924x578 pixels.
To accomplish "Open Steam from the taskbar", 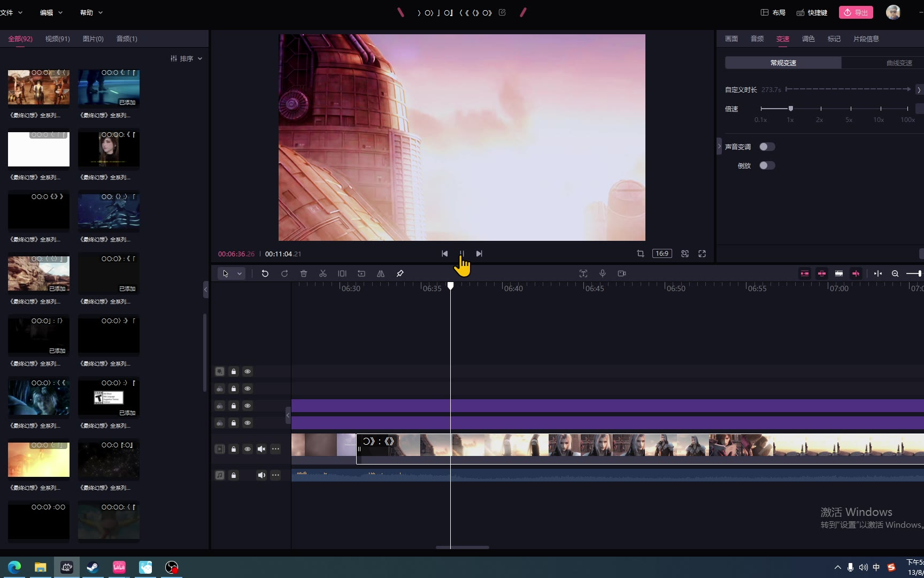I will (x=93, y=567).
